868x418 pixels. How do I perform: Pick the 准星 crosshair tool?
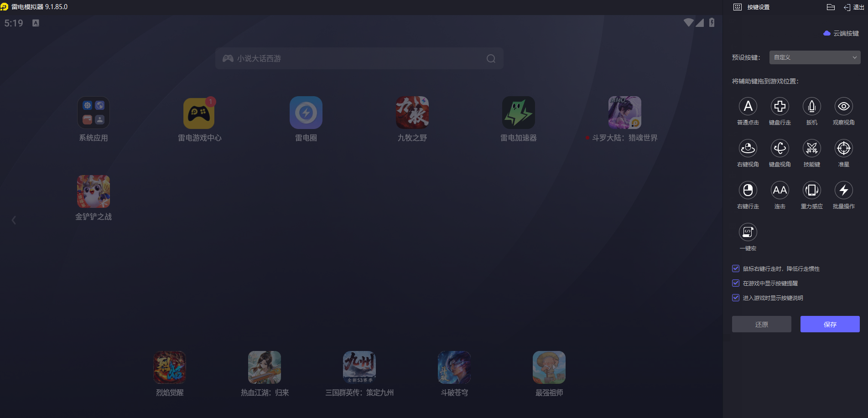(844, 148)
